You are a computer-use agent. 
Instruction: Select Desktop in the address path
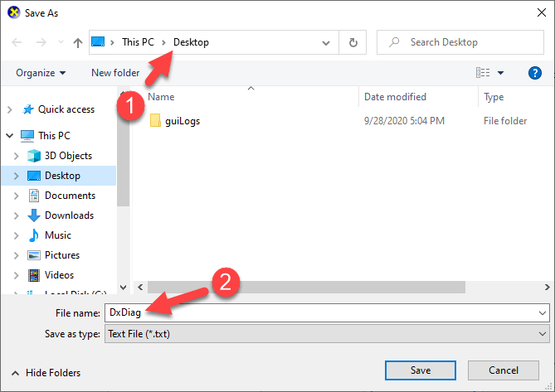point(191,42)
